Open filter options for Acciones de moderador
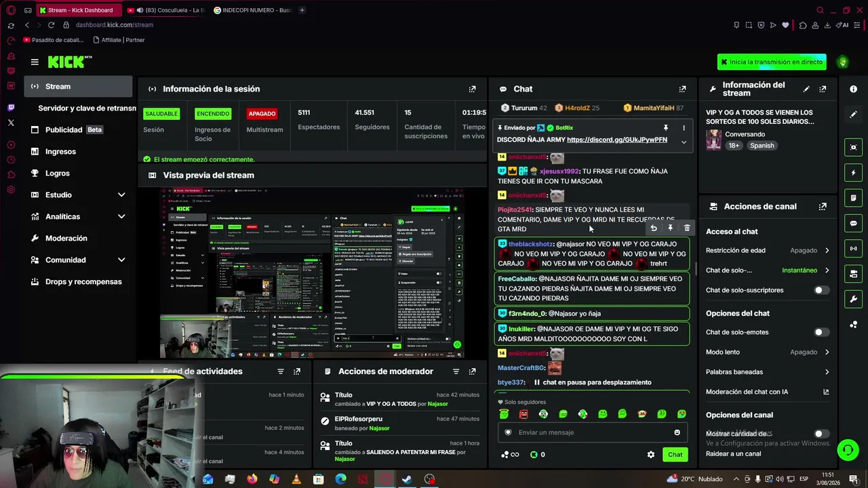The image size is (868, 488). click(x=456, y=371)
